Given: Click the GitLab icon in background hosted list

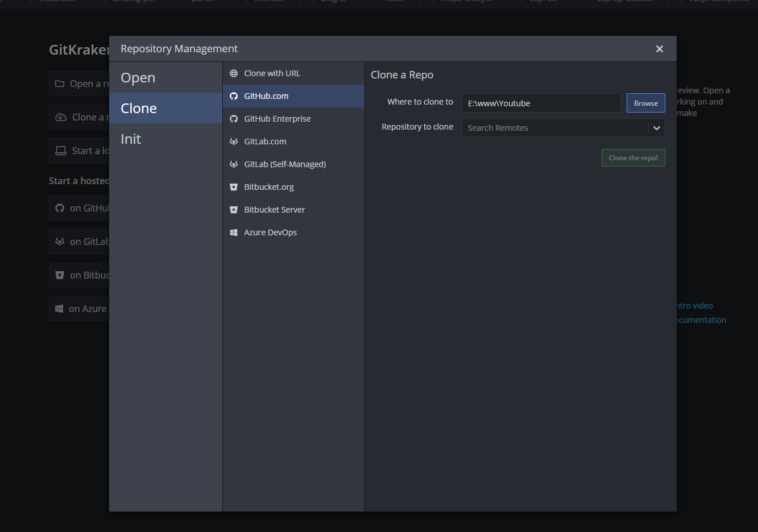Looking at the screenshot, I should [x=60, y=242].
